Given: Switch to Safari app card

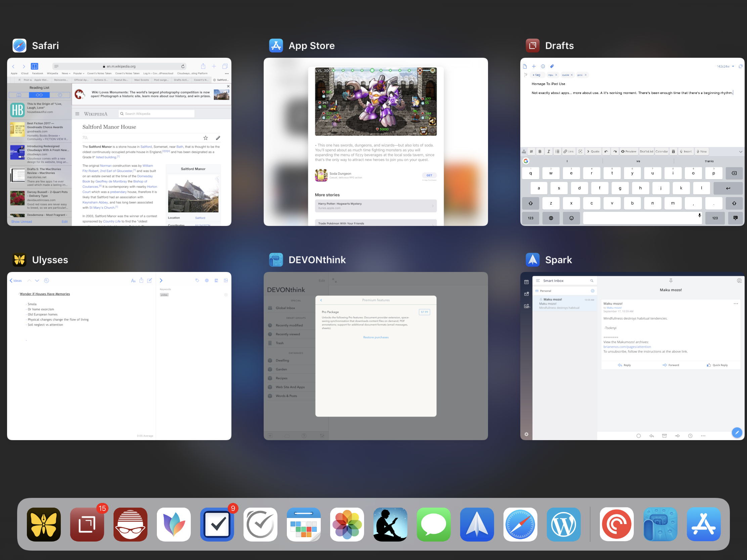Looking at the screenshot, I should 119,142.
